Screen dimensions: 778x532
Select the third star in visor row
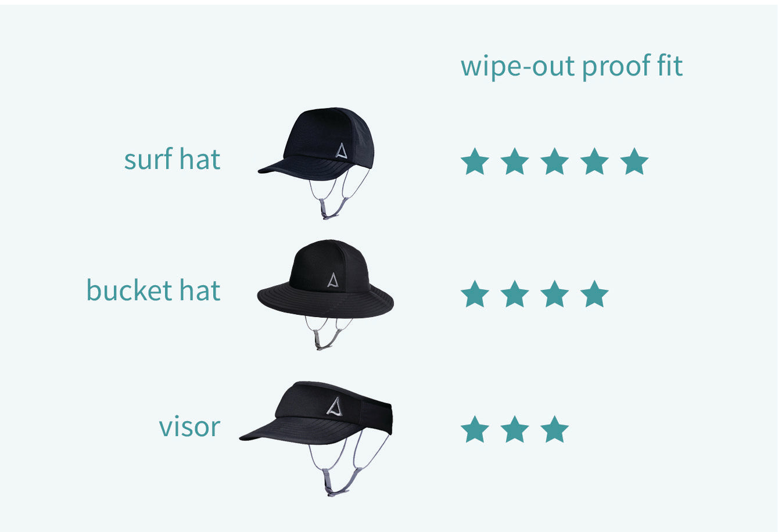click(x=554, y=429)
